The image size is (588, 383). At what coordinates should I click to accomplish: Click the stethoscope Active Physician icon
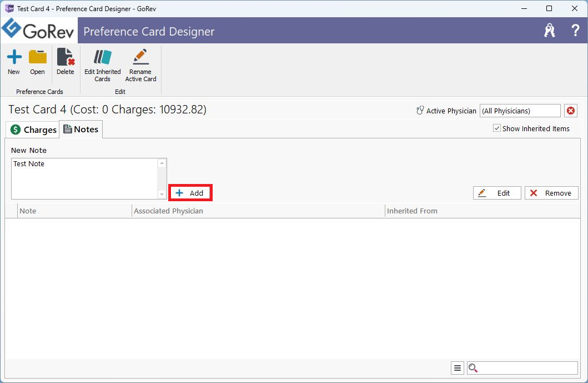(x=420, y=111)
